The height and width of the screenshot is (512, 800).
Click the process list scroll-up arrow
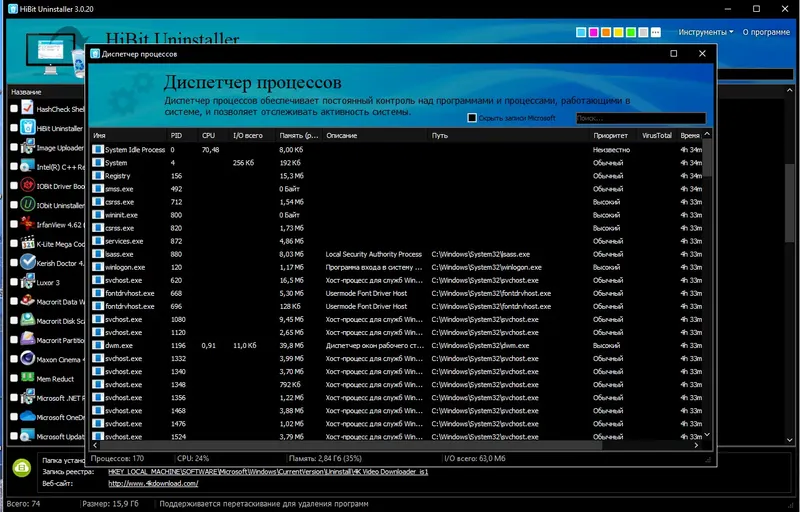[x=707, y=134]
